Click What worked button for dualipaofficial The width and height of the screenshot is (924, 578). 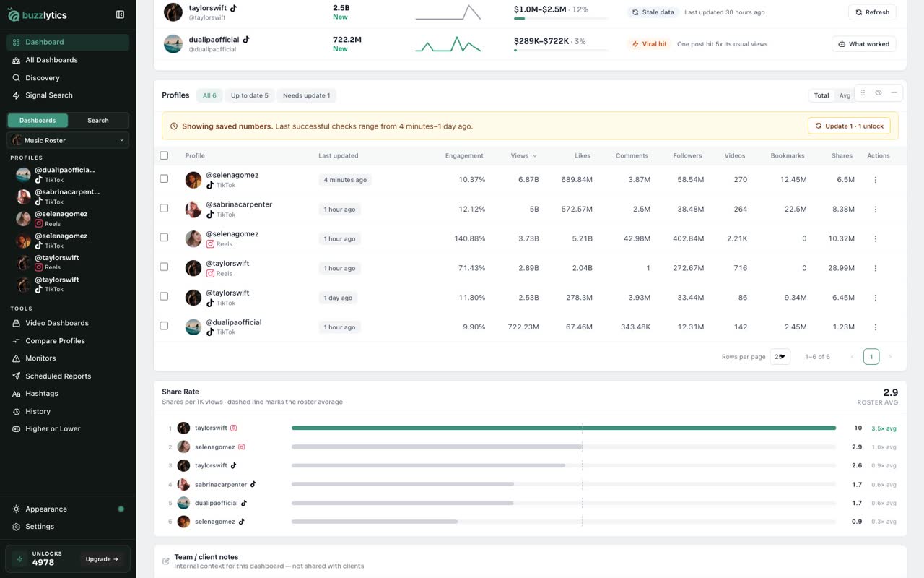point(864,44)
